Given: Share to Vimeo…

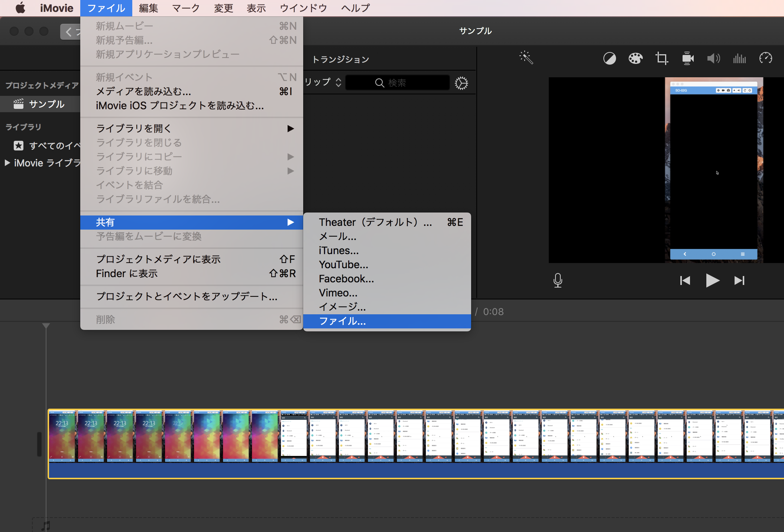Looking at the screenshot, I should [387, 293].
